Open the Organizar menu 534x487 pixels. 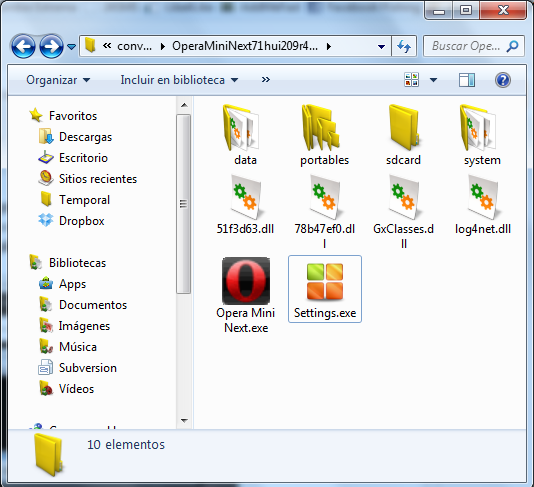(58, 80)
